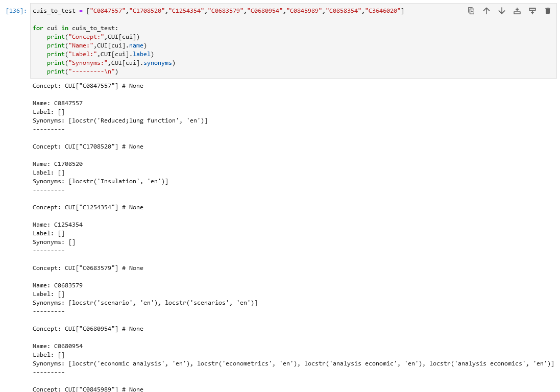
Task: Move the cell up with the arrow
Action: (486, 11)
